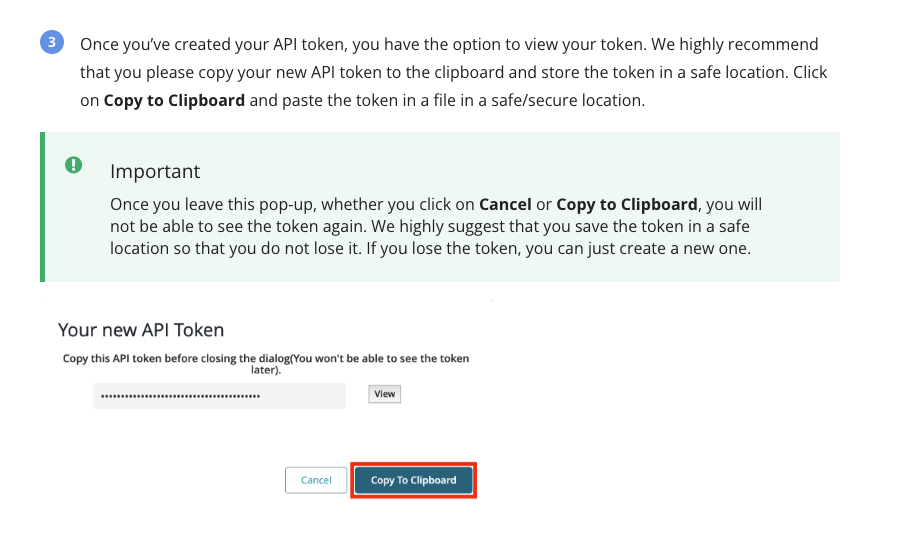
Task: Click the 'Copy this API token before closing' notice
Action: click(266, 364)
